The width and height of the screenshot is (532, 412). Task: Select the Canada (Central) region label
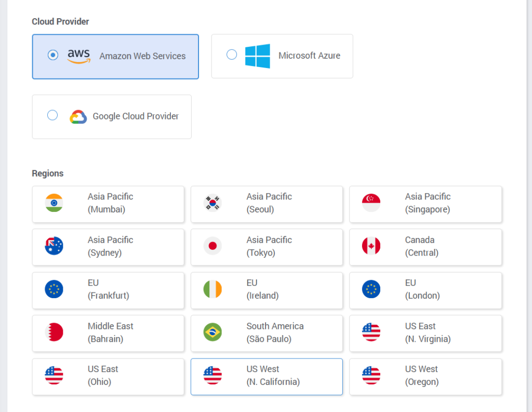click(422, 246)
